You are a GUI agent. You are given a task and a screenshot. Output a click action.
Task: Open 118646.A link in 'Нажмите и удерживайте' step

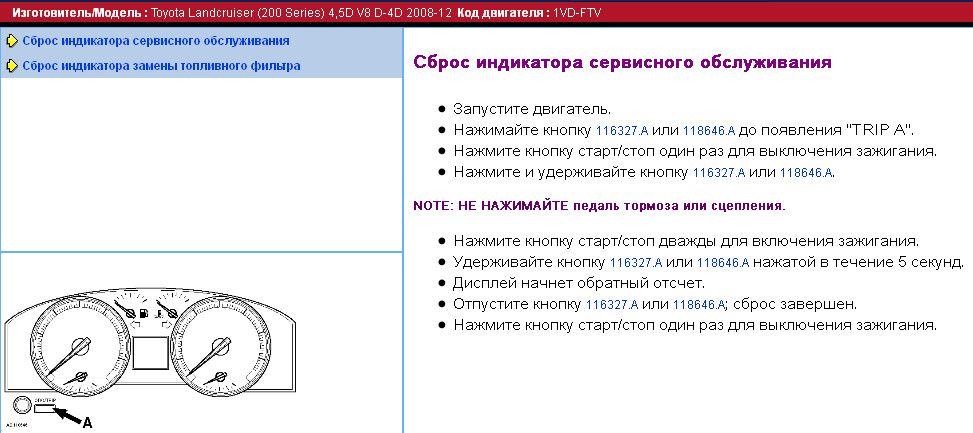[805, 173]
